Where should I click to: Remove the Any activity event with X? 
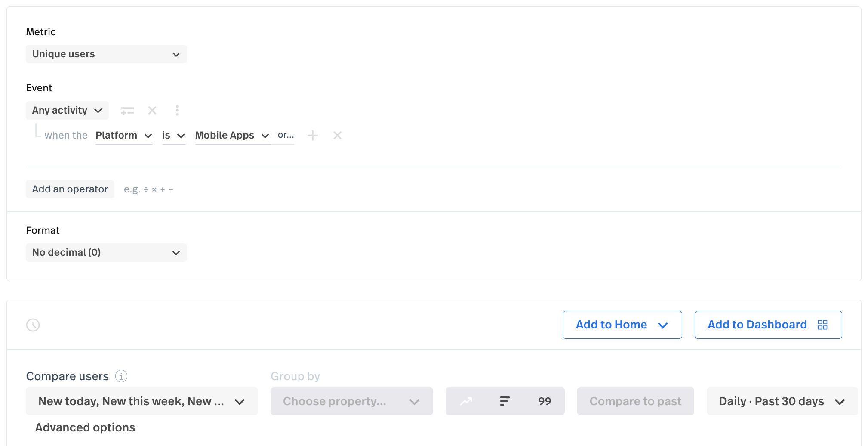152,111
